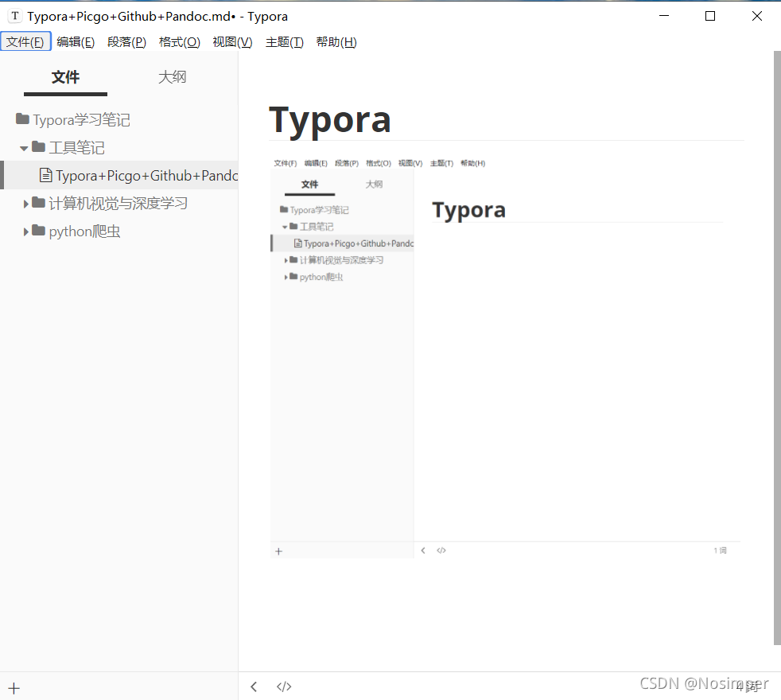
Task: Select the embedded screenshot image in document
Action: click(506, 358)
